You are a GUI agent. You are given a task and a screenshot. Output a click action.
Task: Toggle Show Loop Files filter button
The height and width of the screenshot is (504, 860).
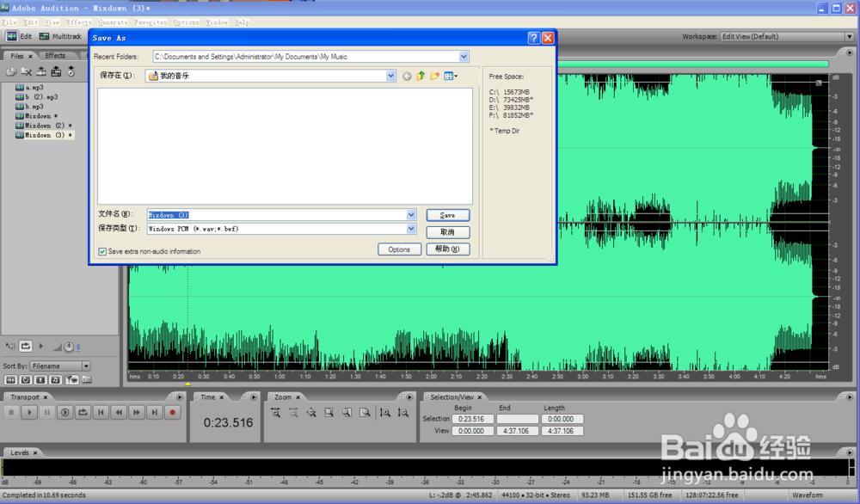[x=25, y=379]
